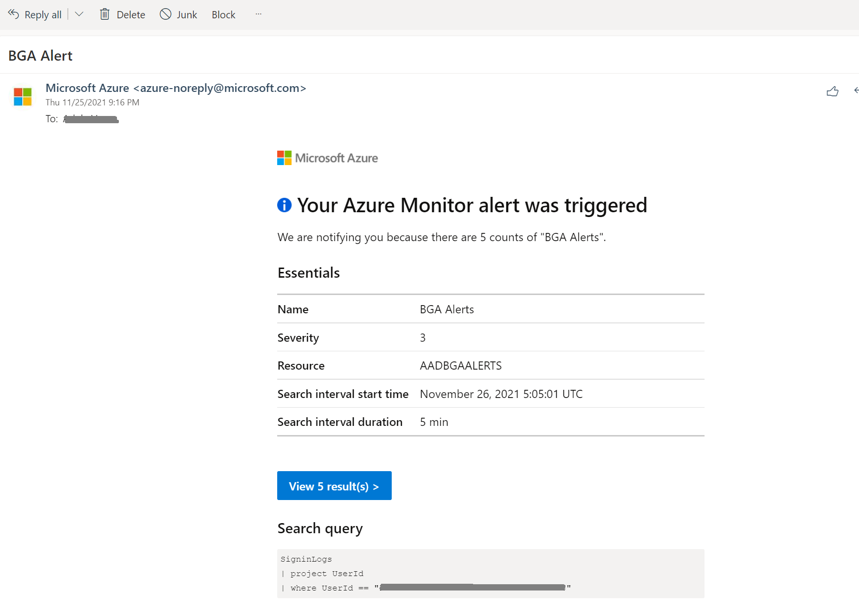Click the info icon beside the alert heading
Screen dimensions: 859x616
[284, 205]
